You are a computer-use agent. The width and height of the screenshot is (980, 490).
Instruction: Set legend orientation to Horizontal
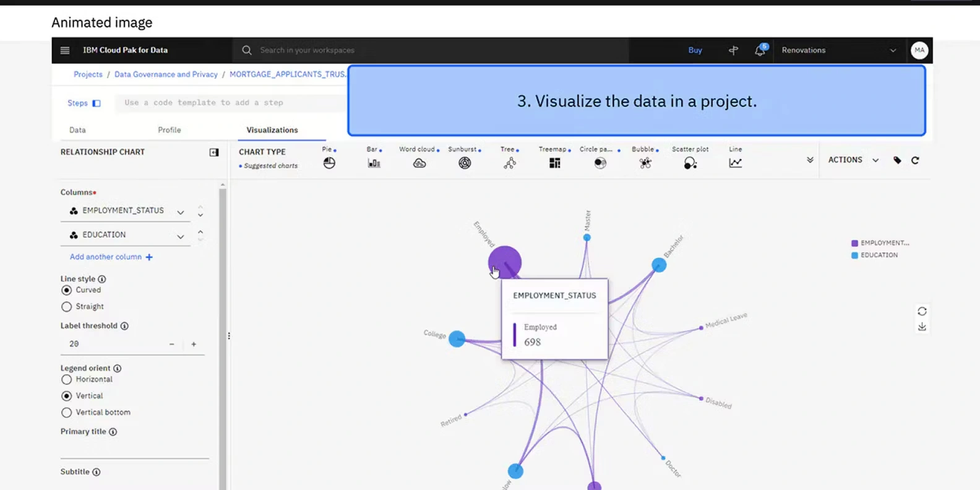coord(67,380)
